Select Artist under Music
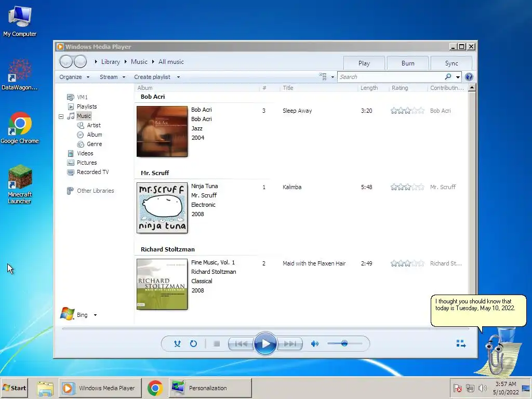This screenshot has width=532, height=399. pyautogui.click(x=94, y=125)
